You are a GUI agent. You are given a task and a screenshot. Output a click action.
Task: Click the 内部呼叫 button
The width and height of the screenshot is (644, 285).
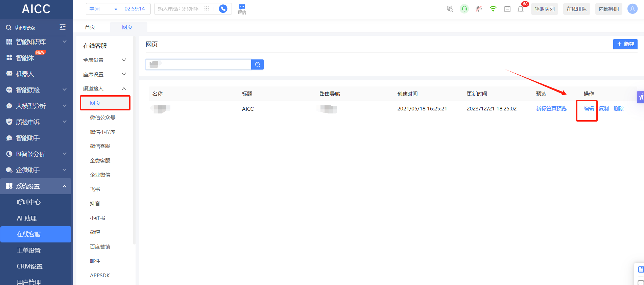[x=609, y=9]
